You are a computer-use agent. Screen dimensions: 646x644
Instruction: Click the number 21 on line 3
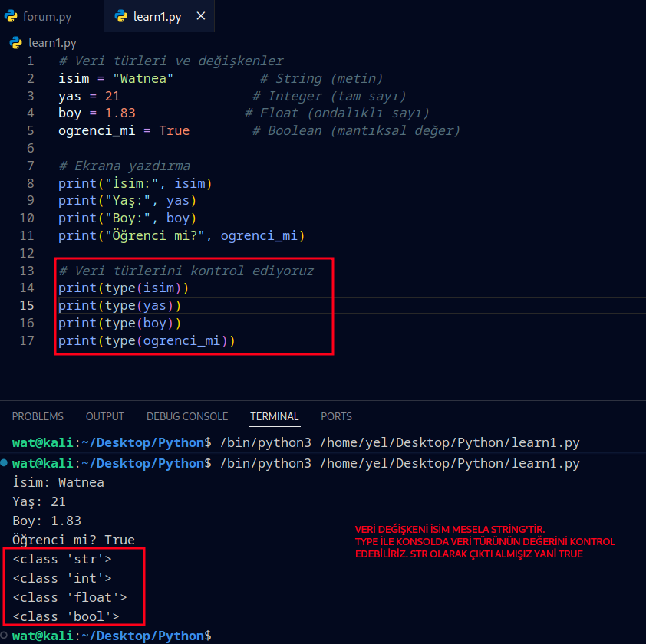tap(112, 97)
